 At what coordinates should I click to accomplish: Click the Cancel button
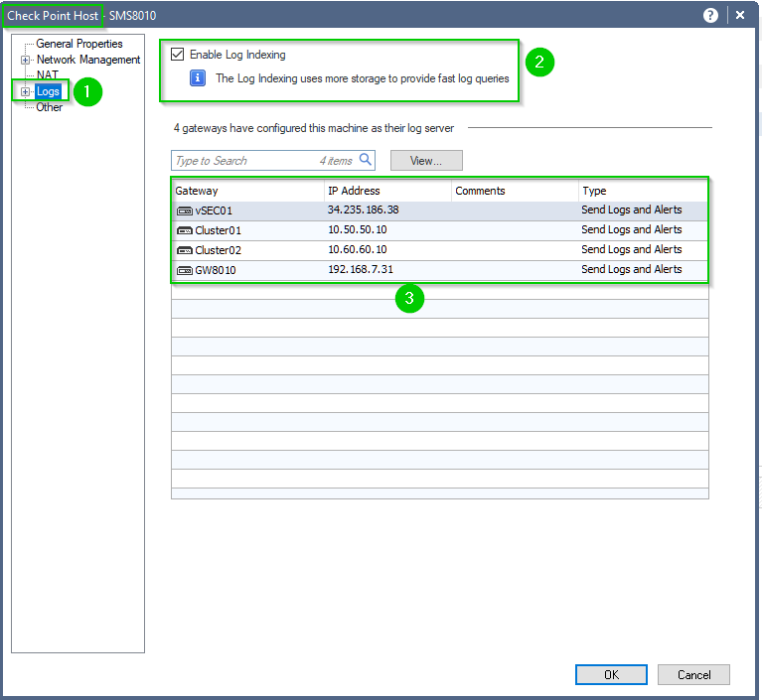pyautogui.click(x=693, y=675)
